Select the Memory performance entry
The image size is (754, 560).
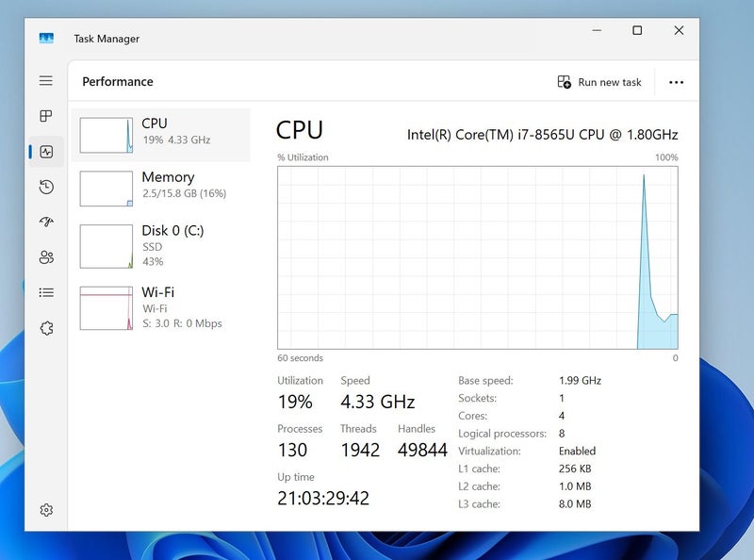coord(161,189)
